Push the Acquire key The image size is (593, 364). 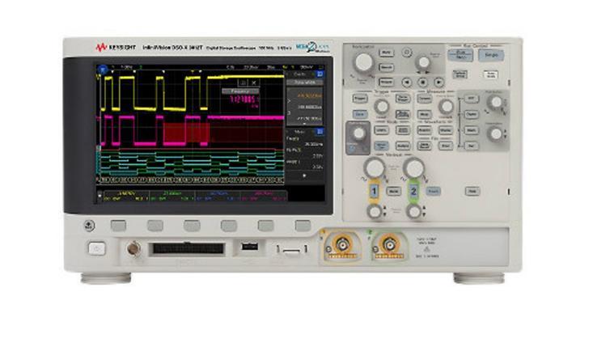(425, 130)
